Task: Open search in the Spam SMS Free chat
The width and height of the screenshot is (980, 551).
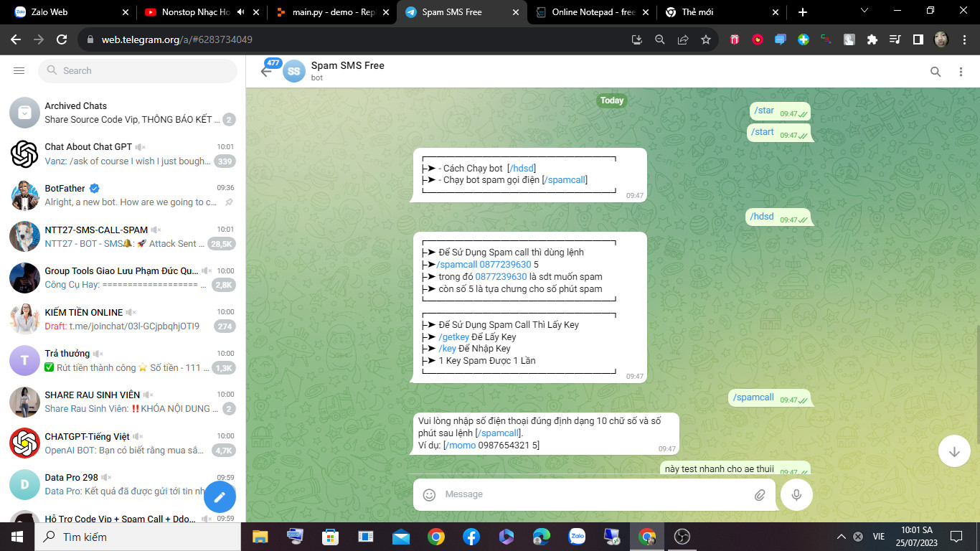Action: [x=936, y=72]
